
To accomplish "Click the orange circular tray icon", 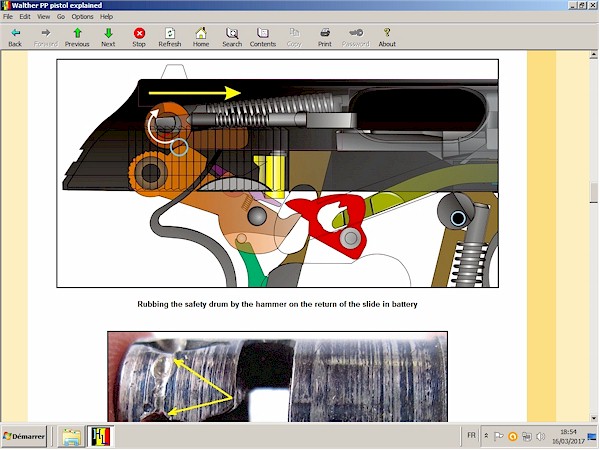I will pos(513,436).
